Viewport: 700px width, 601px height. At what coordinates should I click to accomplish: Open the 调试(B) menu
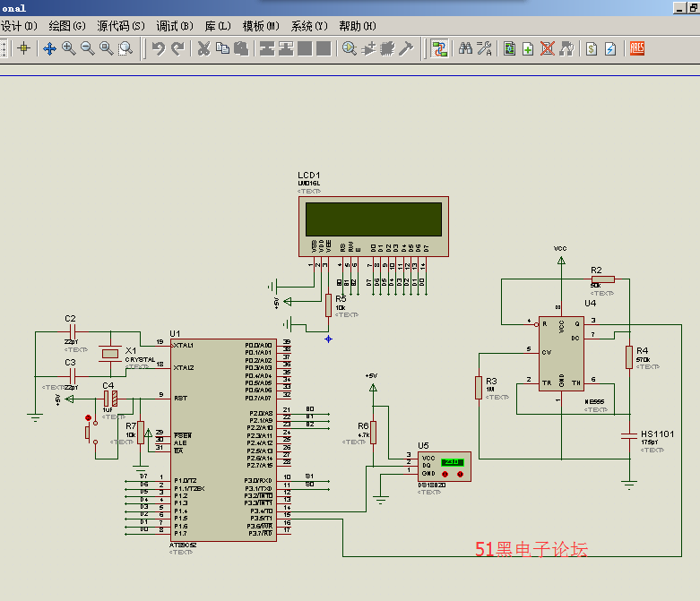(175, 26)
